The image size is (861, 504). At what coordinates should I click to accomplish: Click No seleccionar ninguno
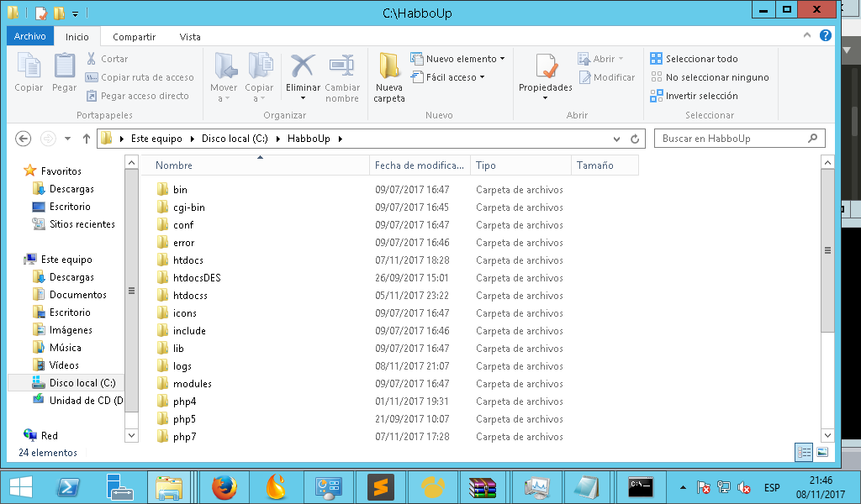point(710,77)
